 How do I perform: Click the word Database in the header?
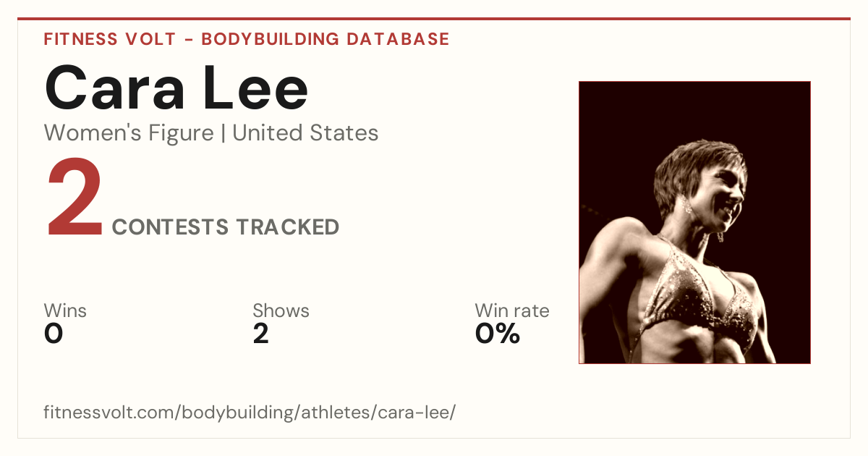[398, 39]
